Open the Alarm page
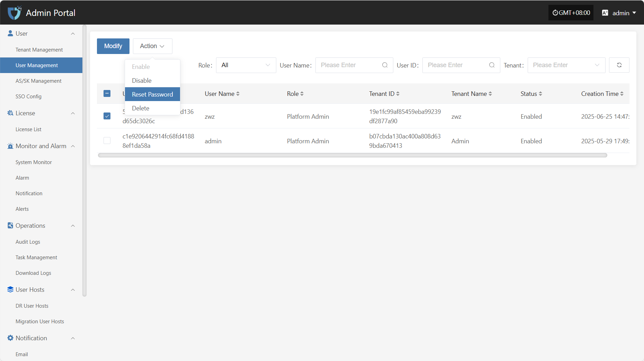This screenshot has height=361, width=644. 41,178
